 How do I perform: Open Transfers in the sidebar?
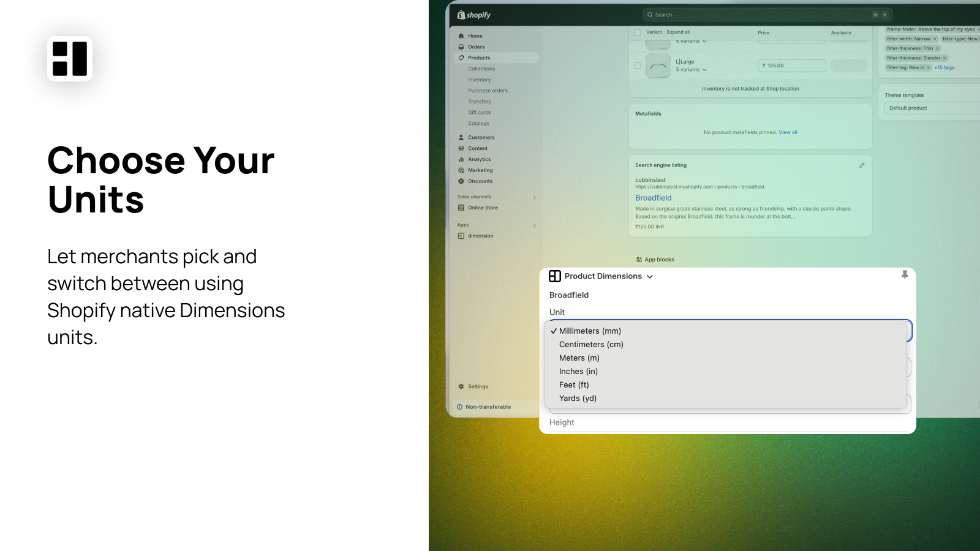480,102
